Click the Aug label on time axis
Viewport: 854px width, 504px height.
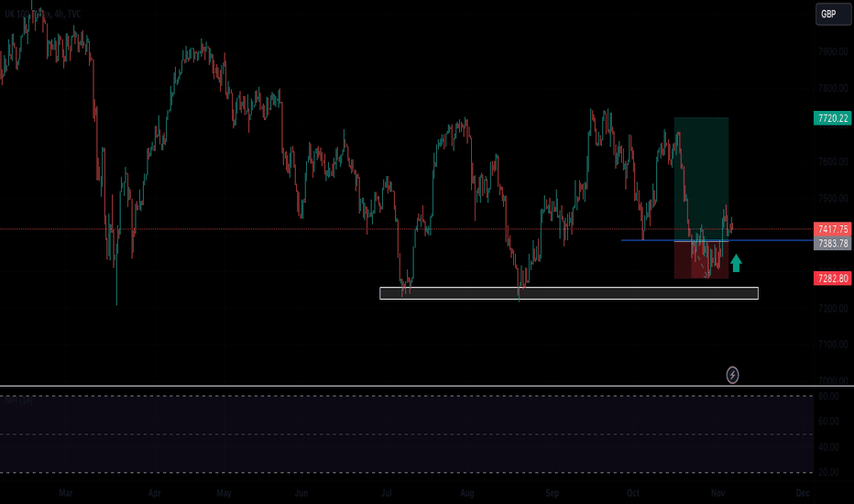coord(466,493)
